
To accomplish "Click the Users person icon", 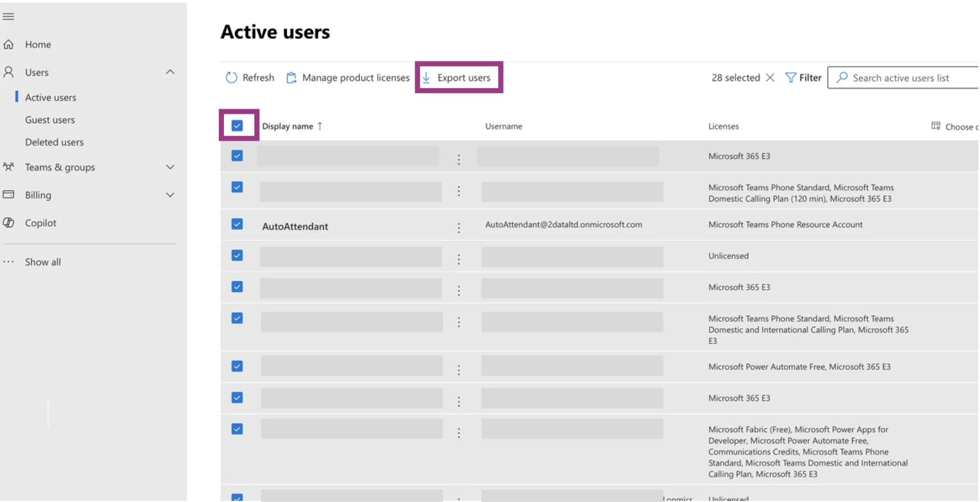I will pos(8,72).
